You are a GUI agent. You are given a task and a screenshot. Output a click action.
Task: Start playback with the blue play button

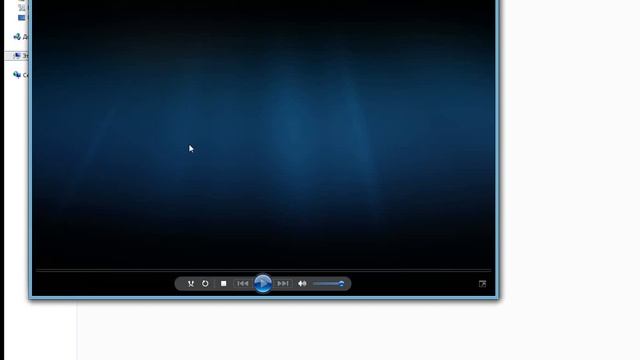pyautogui.click(x=263, y=283)
